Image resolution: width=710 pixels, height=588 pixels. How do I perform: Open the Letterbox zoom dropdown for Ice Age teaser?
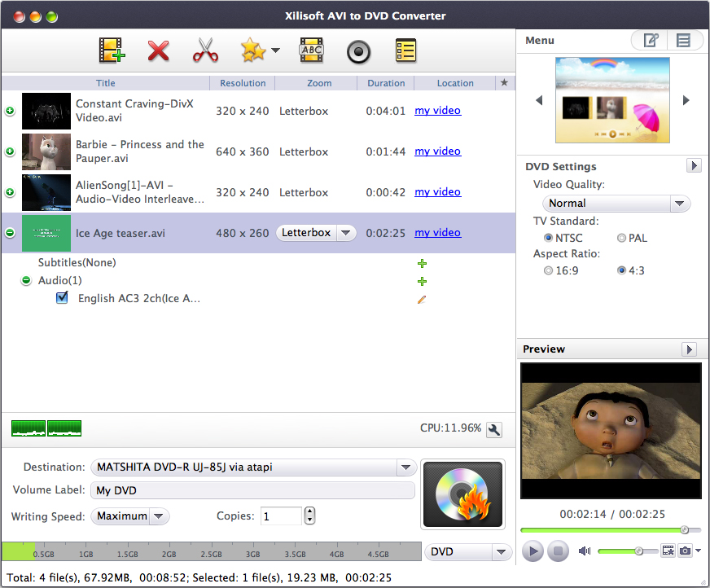pyautogui.click(x=345, y=232)
